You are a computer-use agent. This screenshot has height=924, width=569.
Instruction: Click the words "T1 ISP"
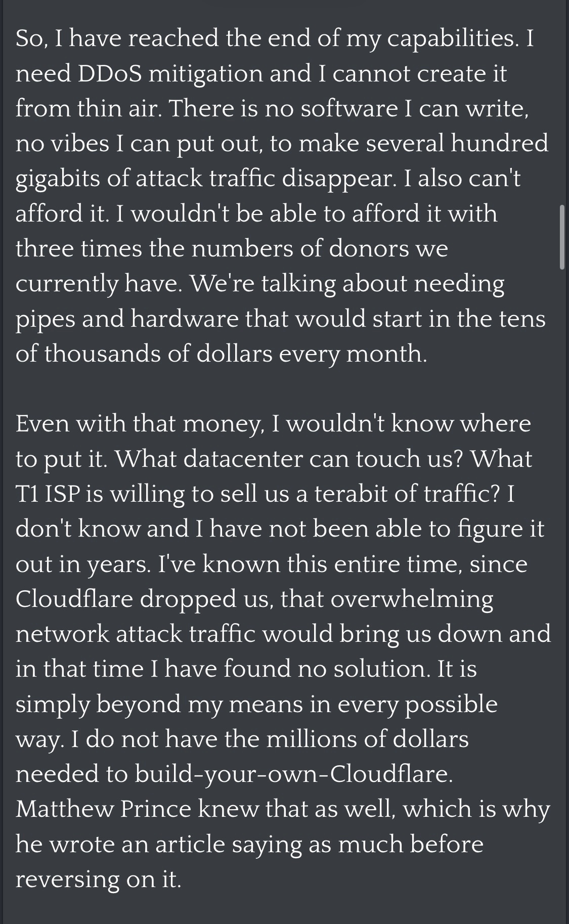pos(48,494)
